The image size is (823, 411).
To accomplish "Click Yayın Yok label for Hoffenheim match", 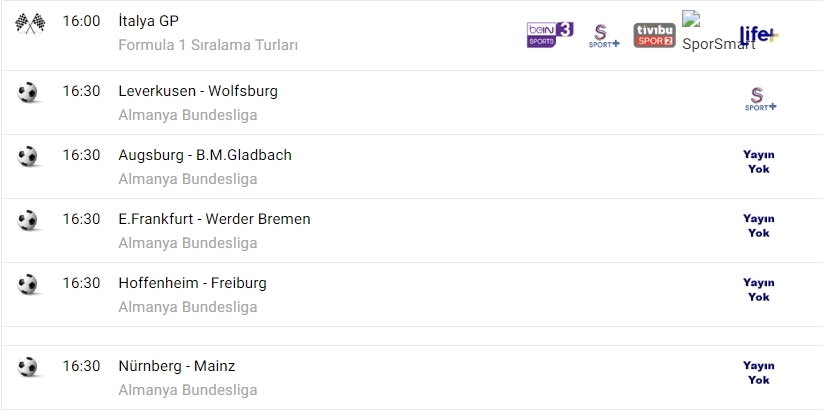I will coord(759,290).
